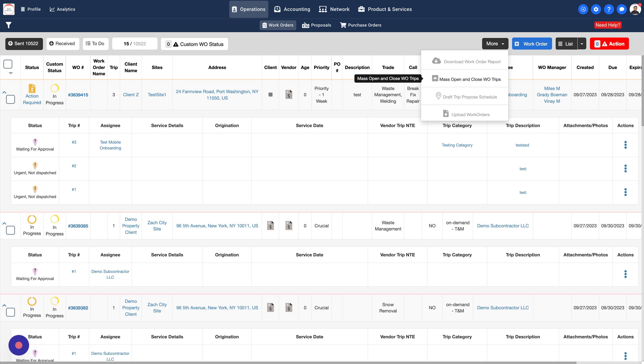Click the help question mark icon
Viewport: 644px width, 364px height.
tap(609, 9)
